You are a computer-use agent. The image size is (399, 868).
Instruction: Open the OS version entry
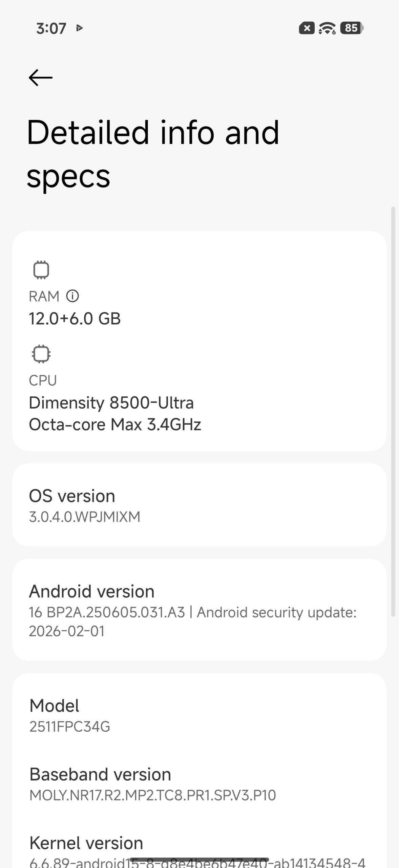coord(199,505)
